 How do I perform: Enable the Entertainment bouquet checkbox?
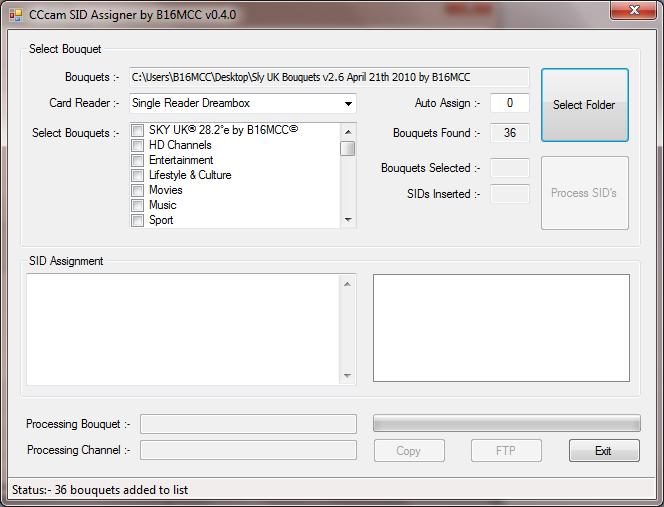pos(137,160)
